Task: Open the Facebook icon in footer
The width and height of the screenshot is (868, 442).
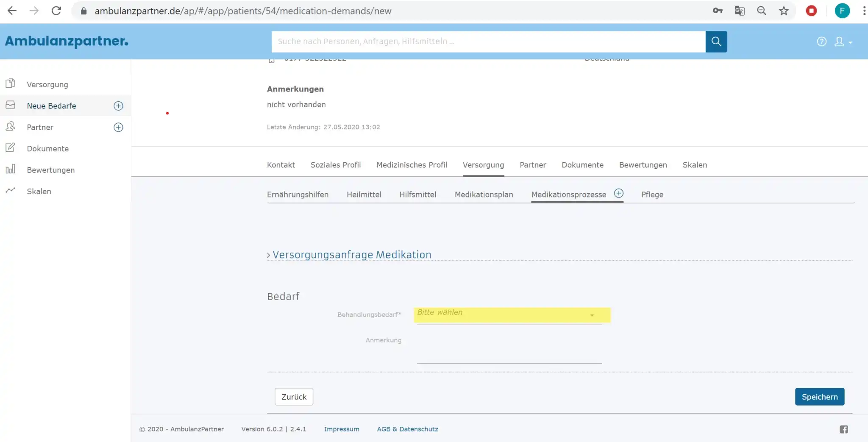Action: 844,429
